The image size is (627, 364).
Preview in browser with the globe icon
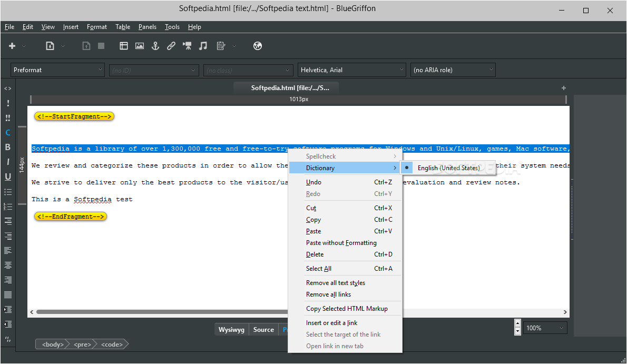258,46
